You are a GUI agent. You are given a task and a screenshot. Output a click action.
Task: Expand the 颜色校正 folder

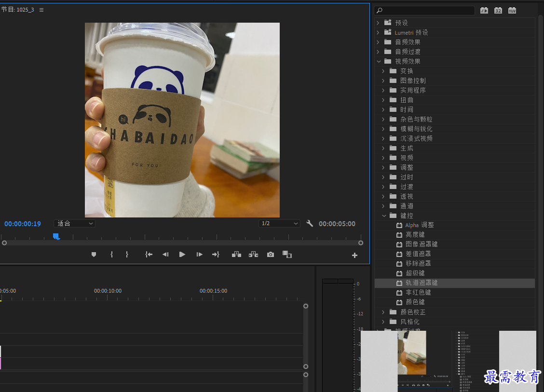383,312
